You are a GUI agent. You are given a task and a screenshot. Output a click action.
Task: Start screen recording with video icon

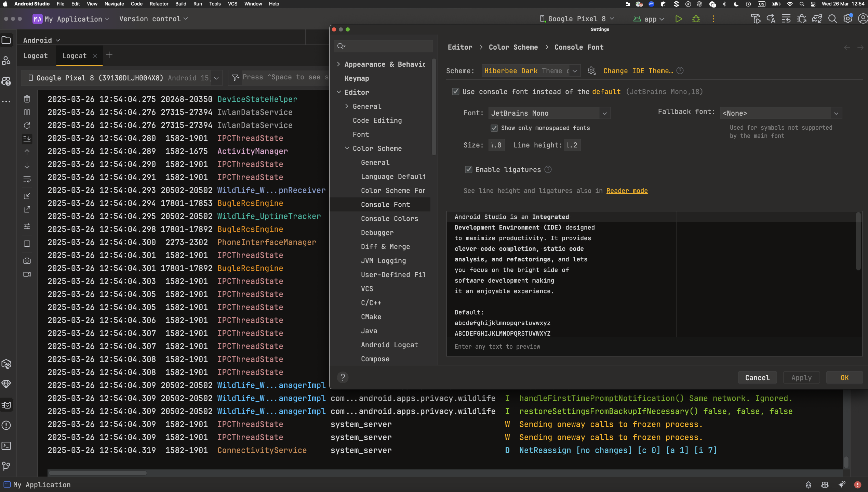coord(27,274)
